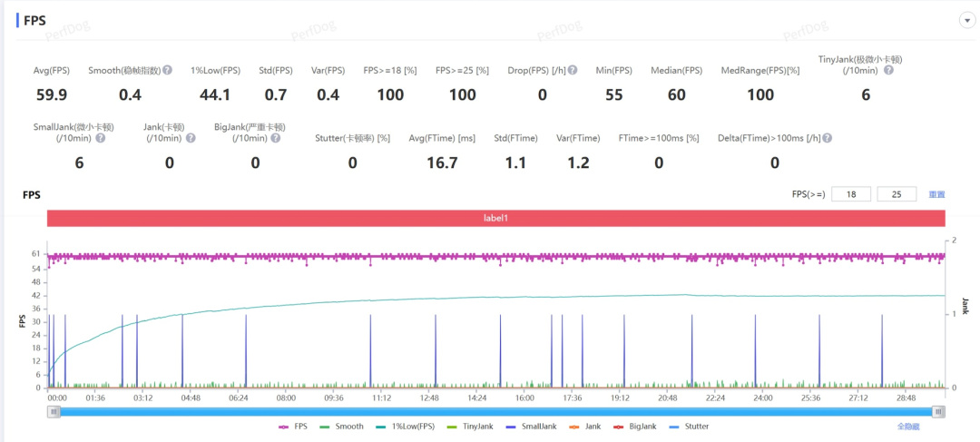980x442 pixels.
Task: Focus the FPS threshold field showing 25
Action: point(897,194)
